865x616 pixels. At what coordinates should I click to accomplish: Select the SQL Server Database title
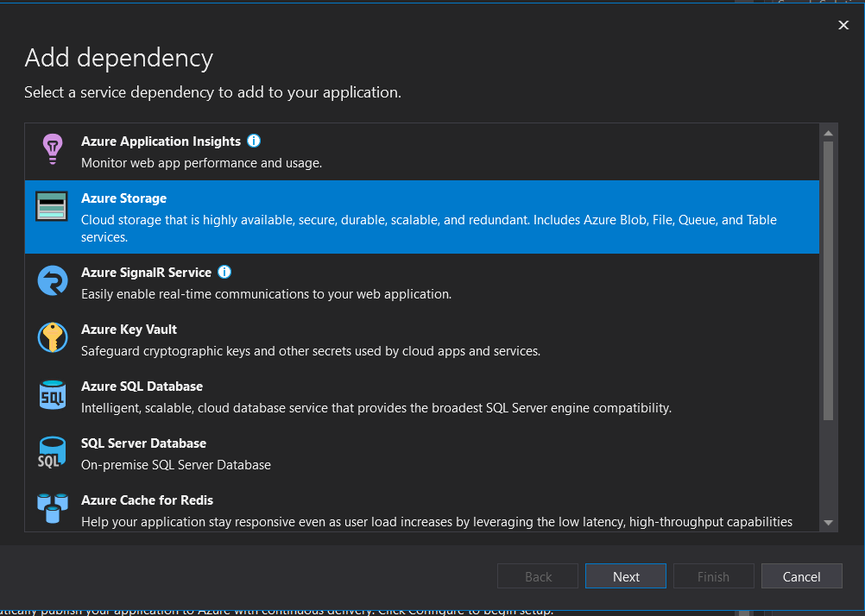tap(143, 443)
